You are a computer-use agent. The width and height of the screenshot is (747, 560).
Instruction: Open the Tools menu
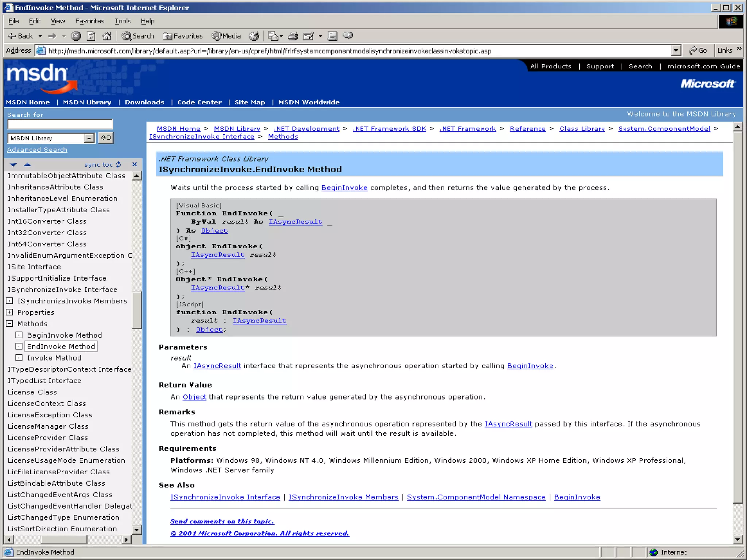(122, 21)
